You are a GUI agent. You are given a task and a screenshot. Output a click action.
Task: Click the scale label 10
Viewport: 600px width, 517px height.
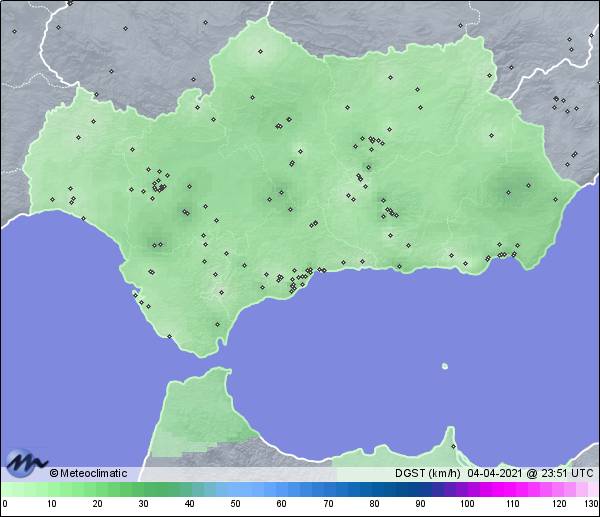(52, 503)
